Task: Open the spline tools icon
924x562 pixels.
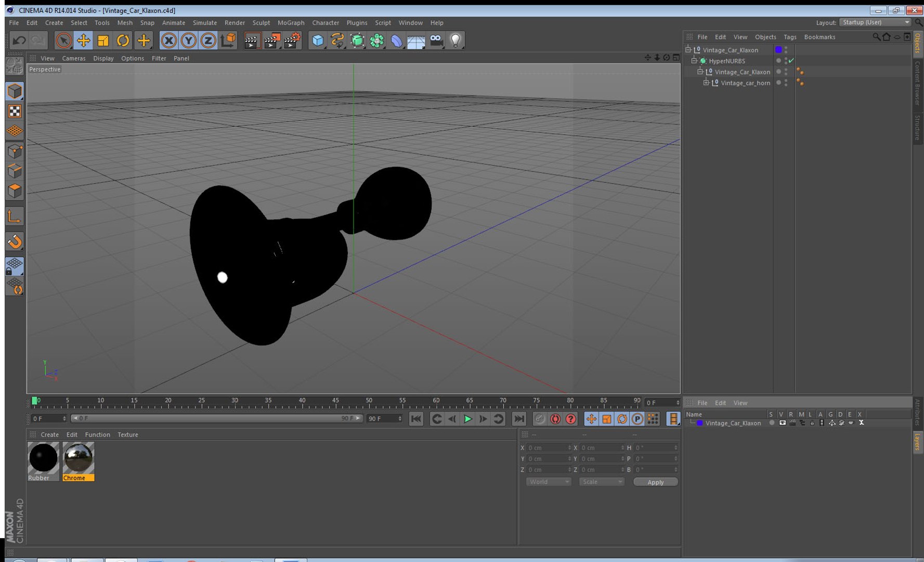Action: (x=337, y=40)
